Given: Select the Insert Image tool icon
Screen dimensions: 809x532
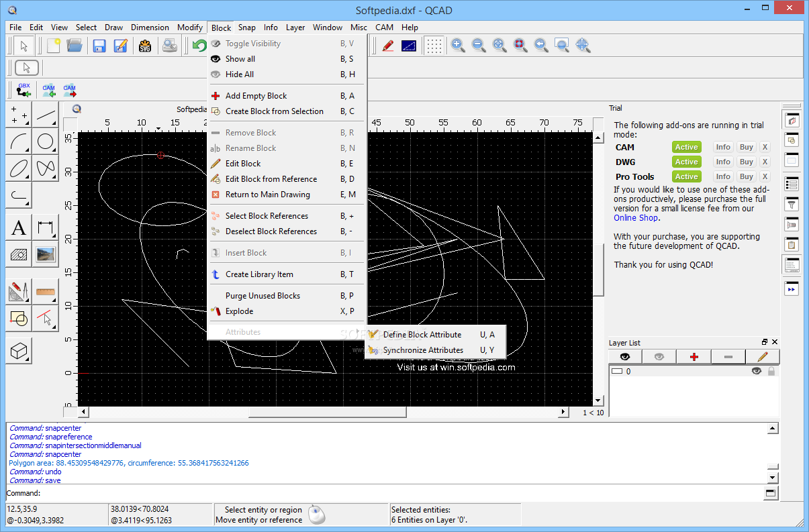Looking at the screenshot, I should pos(45,254).
